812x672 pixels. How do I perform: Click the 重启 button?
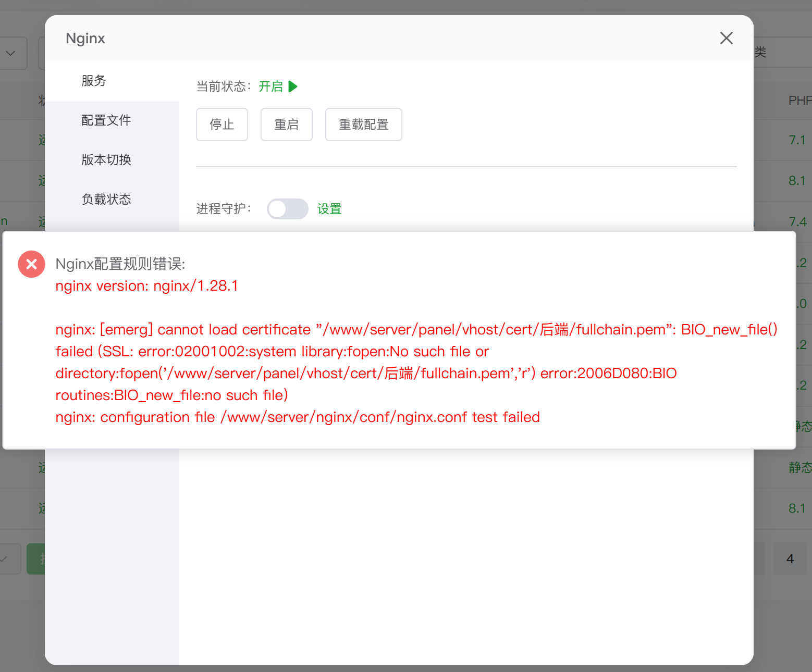287,125
